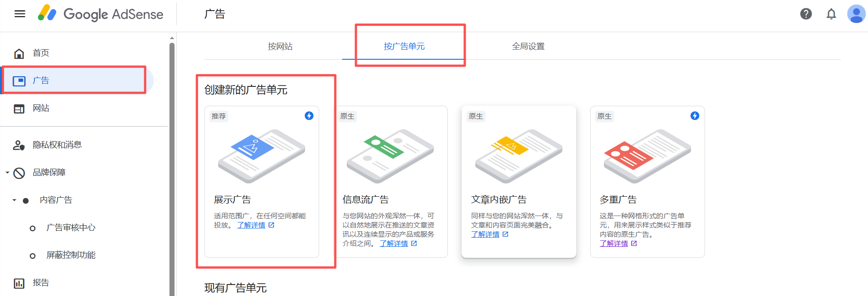Click 了解详情 link under 展示广告
The width and height of the screenshot is (868, 296).
click(x=251, y=225)
